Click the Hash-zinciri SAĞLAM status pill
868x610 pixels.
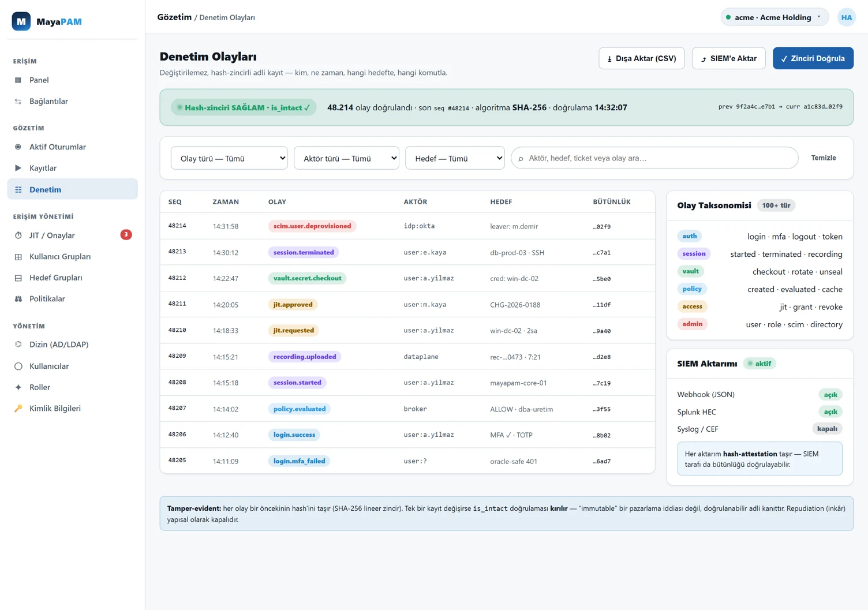point(244,108)
